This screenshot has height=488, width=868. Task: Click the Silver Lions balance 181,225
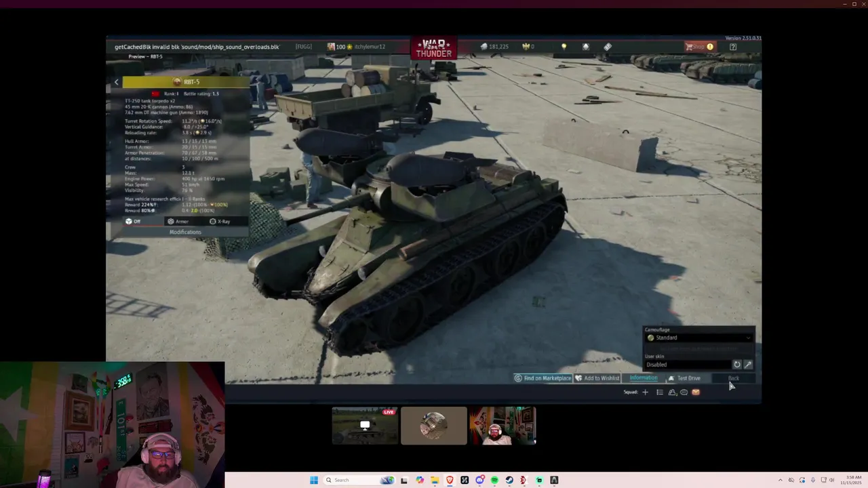click(x=494, y=47)
